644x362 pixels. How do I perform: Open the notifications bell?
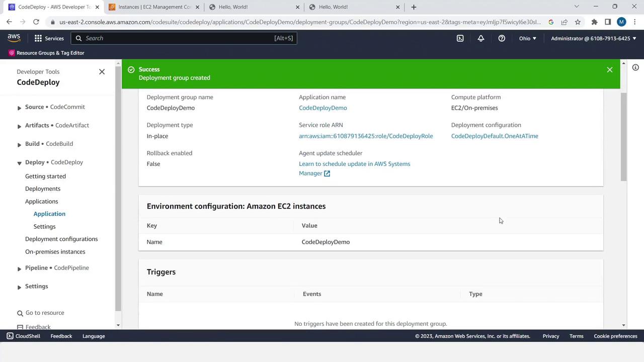click(x=481, y=38)
